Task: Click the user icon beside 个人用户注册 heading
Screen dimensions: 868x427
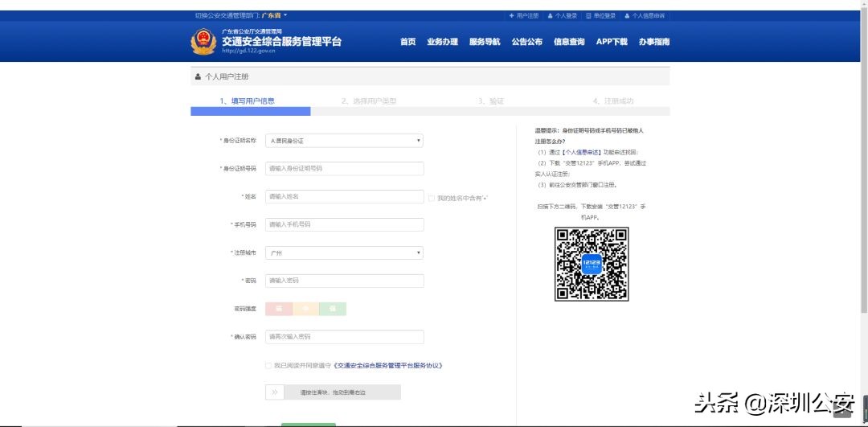Action: (198, 77)
